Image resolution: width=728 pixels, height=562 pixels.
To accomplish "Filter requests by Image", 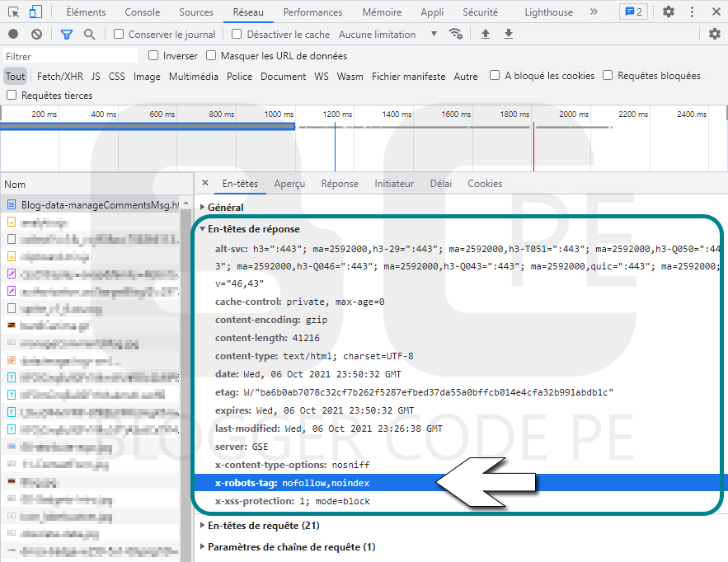I will pos(147,76).
